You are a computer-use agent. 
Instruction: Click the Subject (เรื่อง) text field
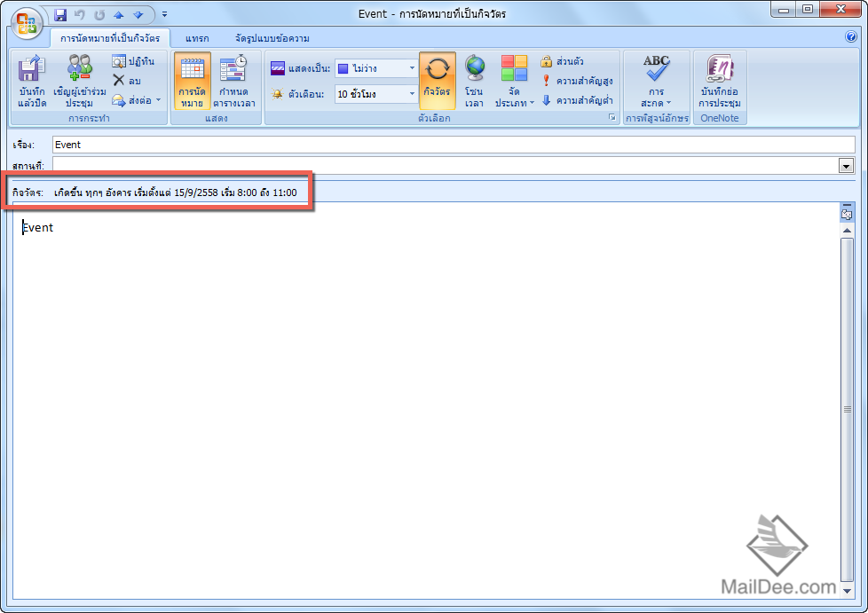(x=453, y=145)
